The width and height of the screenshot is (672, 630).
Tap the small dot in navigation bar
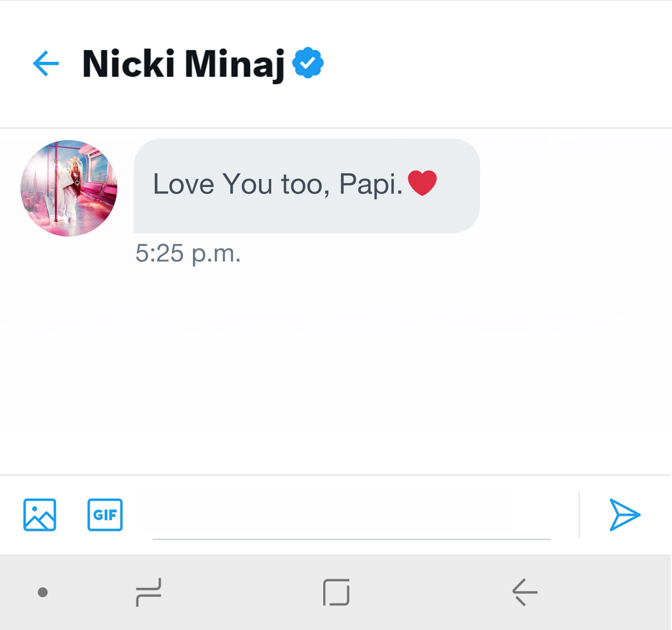click(x=43, y=592)
